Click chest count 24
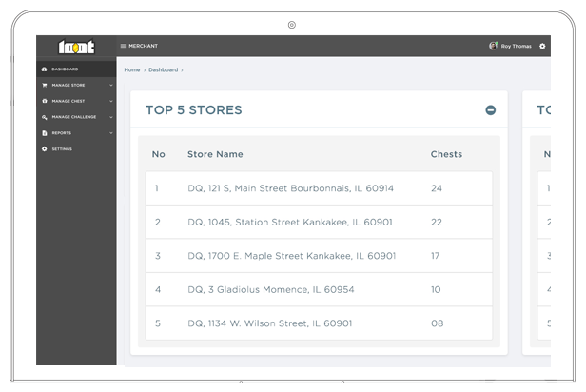The image size is (586, 392). 437,188
